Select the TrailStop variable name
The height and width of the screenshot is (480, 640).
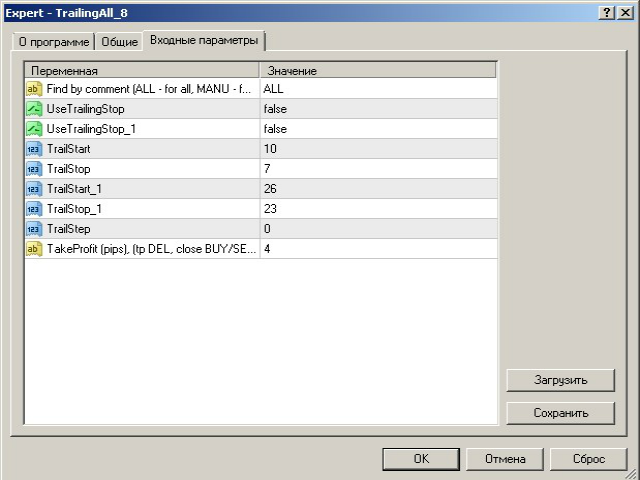(69, 169)
